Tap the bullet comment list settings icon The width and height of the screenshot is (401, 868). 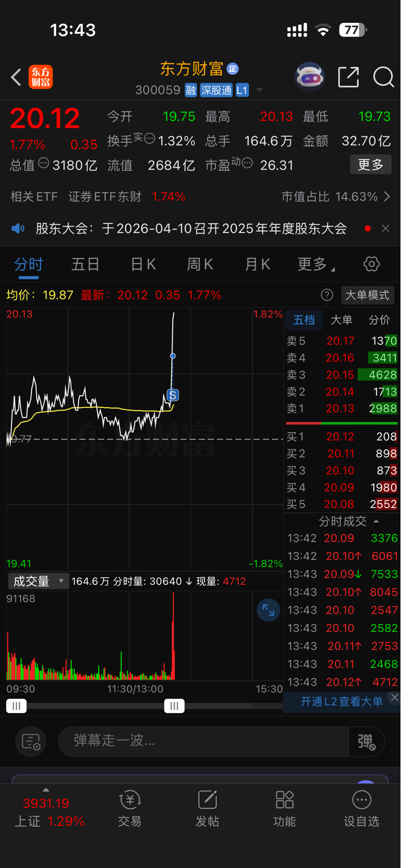[31, 741]
